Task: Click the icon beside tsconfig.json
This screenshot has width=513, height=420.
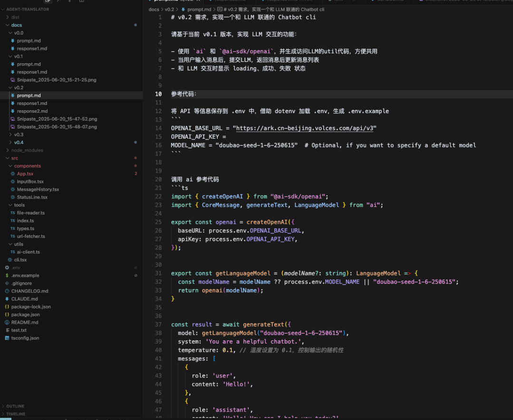Action: pos(7,338)
